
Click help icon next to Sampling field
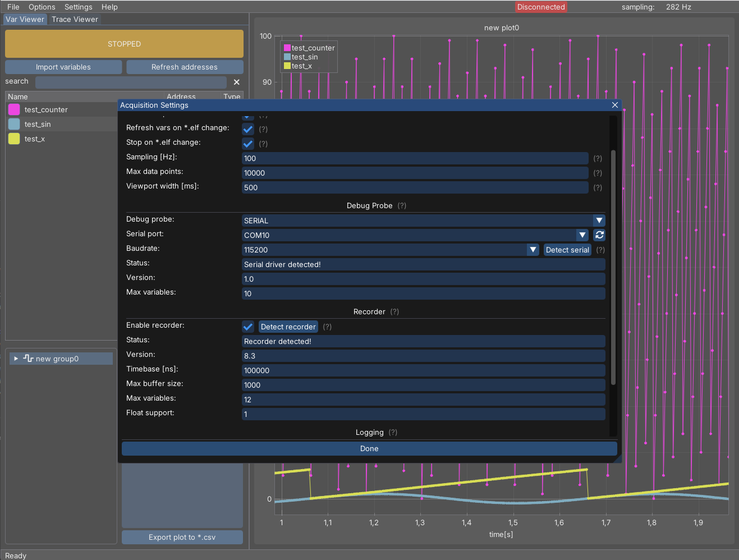[x=598, y=159]
